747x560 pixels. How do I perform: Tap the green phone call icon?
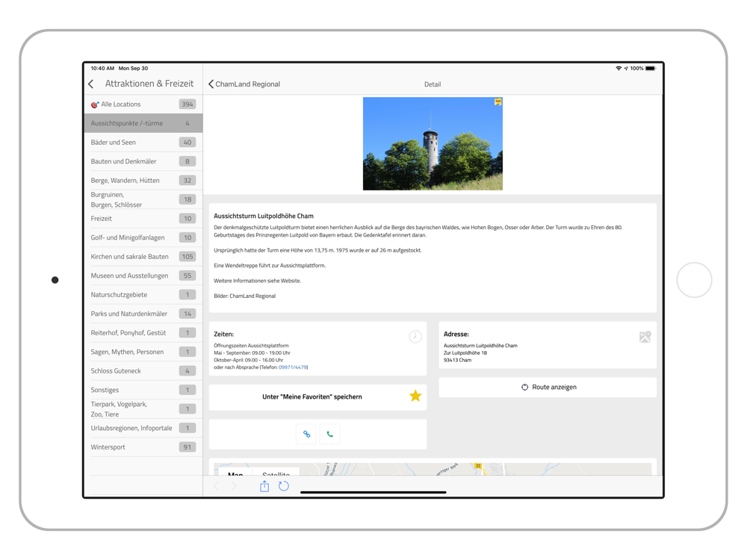click(329, 434)
